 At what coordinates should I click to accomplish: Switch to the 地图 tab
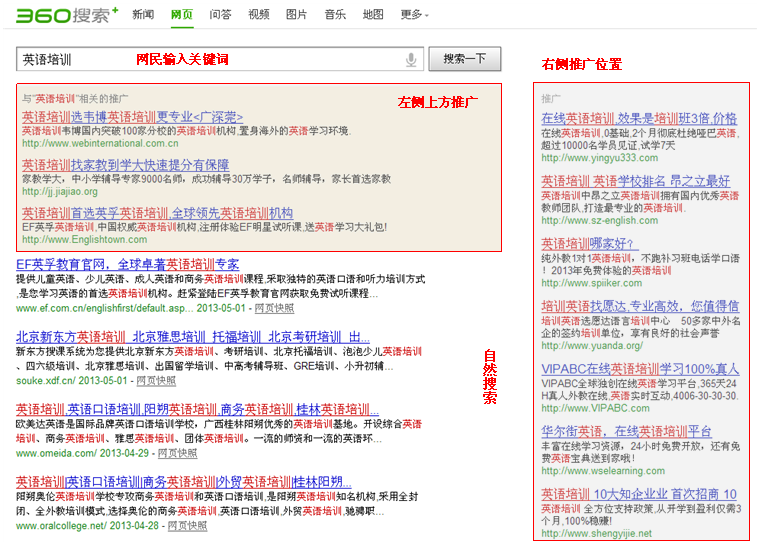(x=373, y=15)
